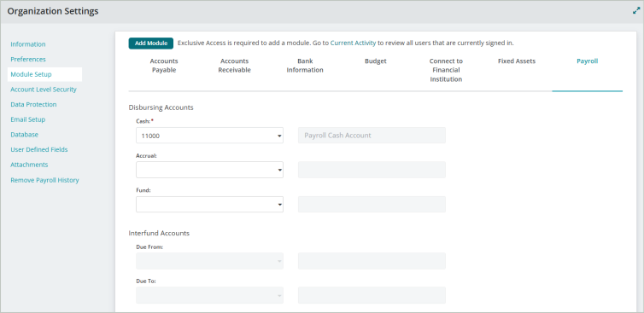
Task: Click the Interfund Accounts heading
Action: pos(159,233)
